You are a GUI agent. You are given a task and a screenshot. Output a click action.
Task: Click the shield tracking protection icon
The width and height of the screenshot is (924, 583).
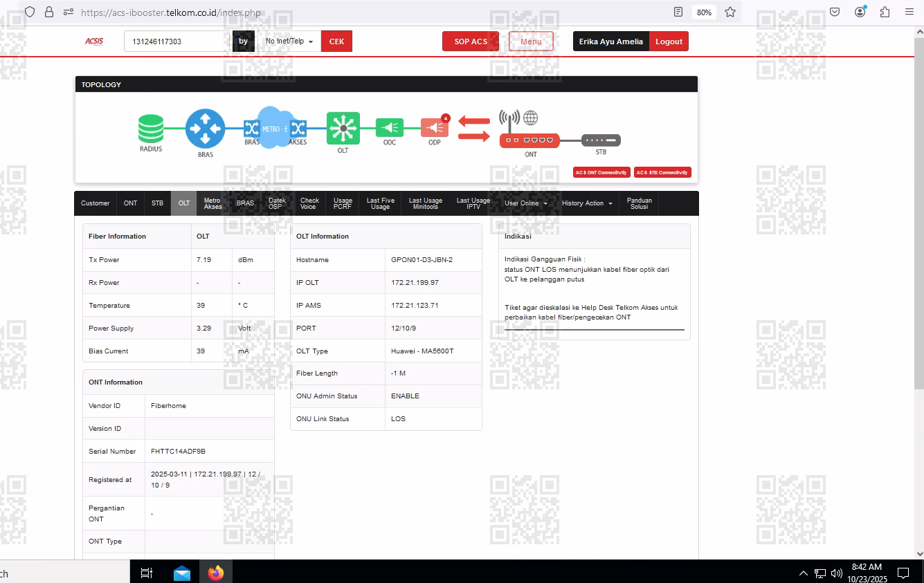(30, 12)
